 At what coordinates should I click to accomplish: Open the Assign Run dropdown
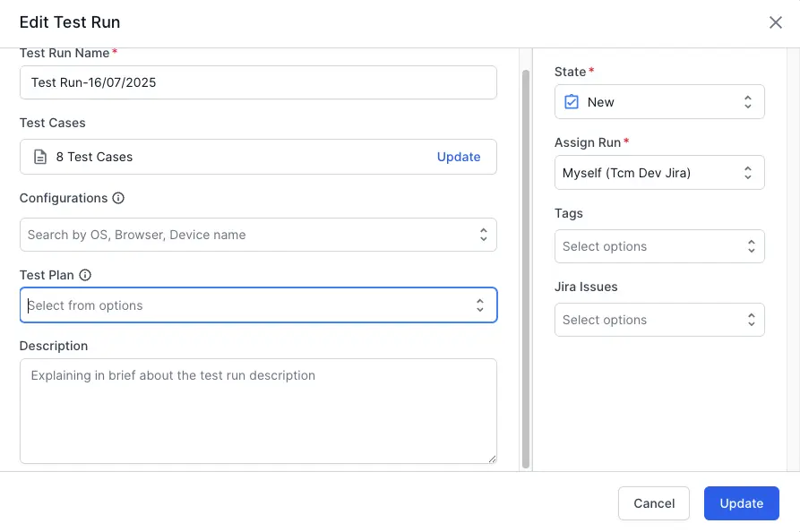[659, 173]
